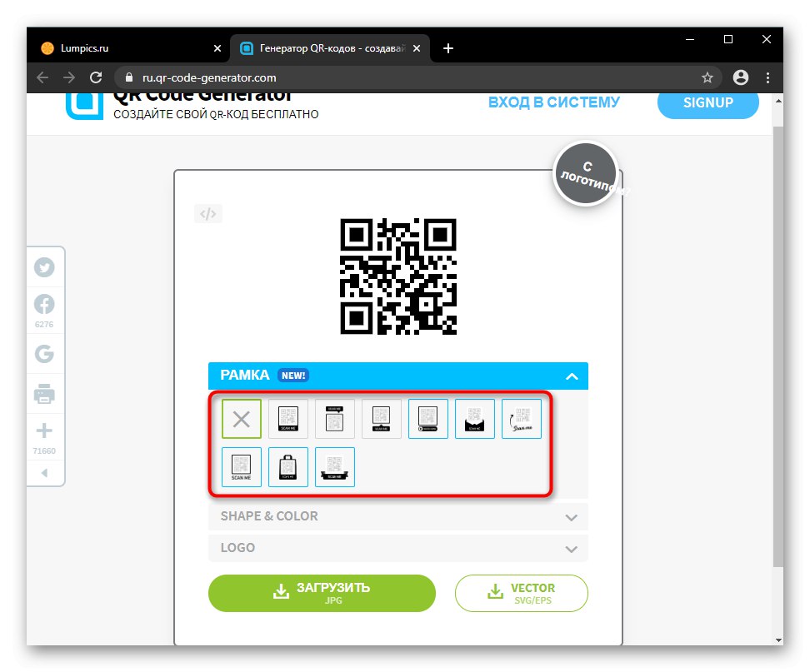The height and width of the screenshot is (672, 810).
Task: Expand the SHAPE & COLOR section
Action: [x=398, y=516]
